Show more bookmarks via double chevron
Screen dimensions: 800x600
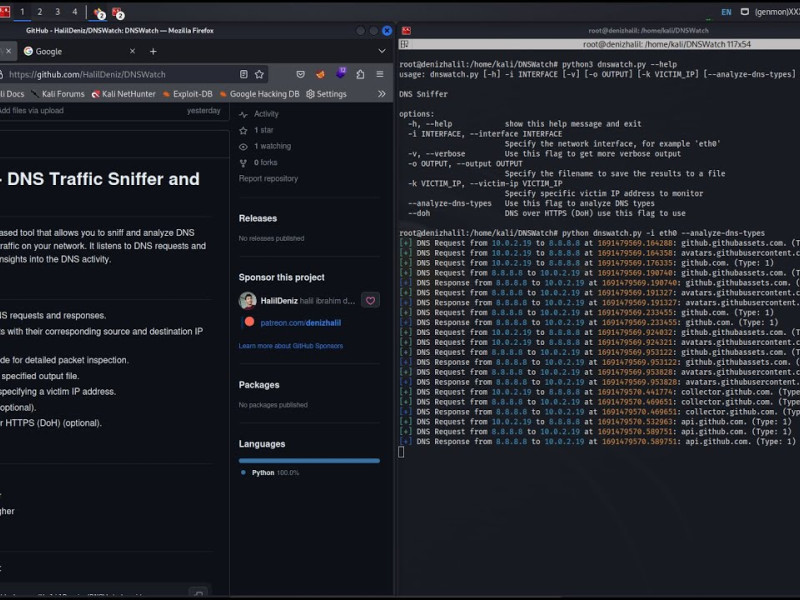click(x=382, y=94)
